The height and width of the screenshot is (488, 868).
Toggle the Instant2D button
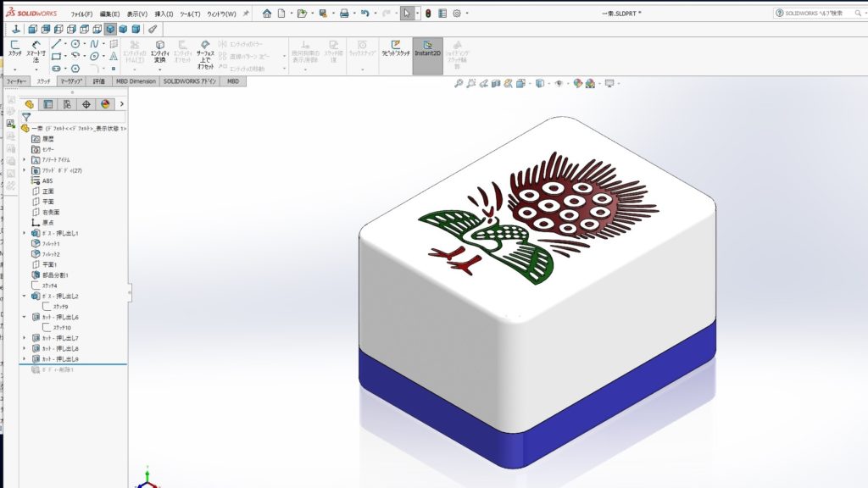pos(427,49)
